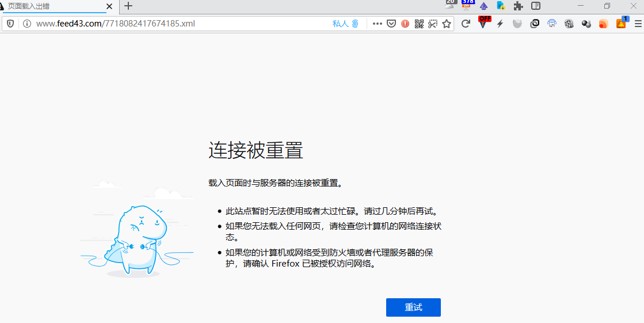Generate QR code for this page
Screen dimensions: 644x323
pos(419,24)
